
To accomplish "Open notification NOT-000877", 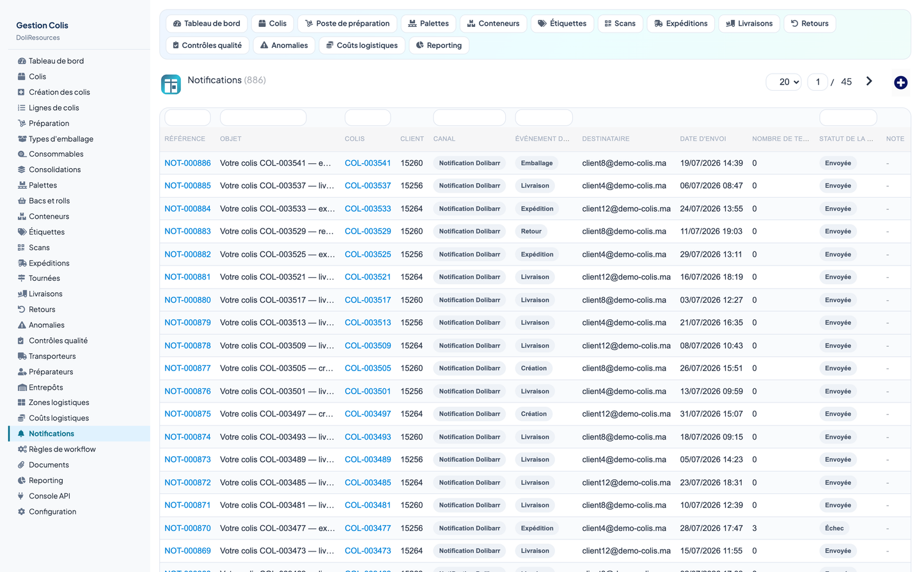I will coord(187,369).
